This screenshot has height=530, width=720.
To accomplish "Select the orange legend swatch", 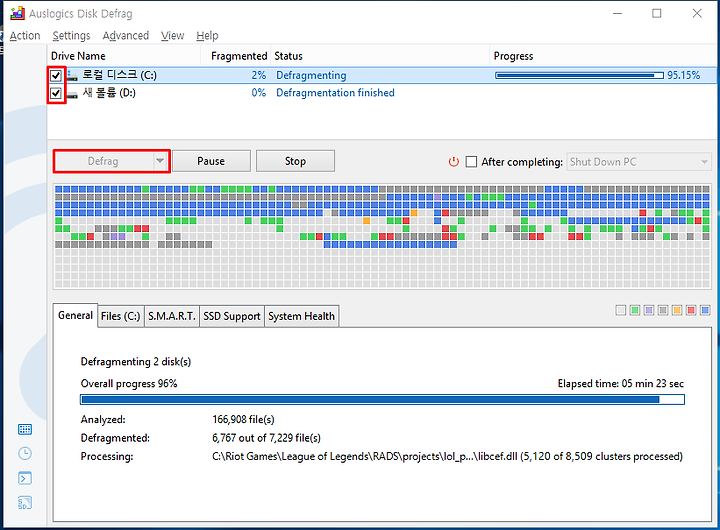I will 677,310.
